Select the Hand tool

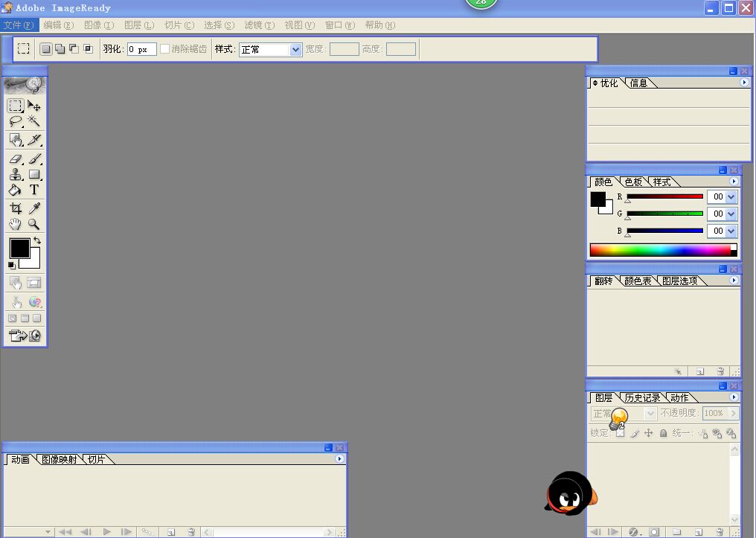[16, 224]
